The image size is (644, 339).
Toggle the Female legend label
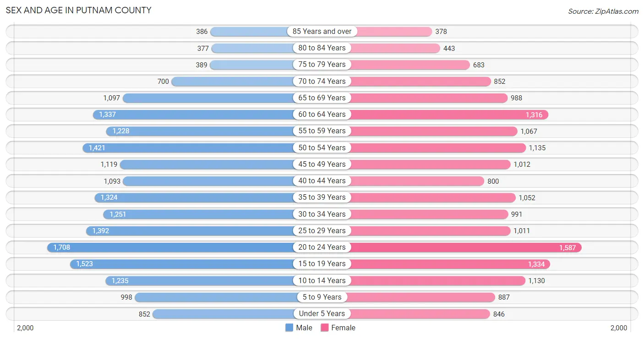click(x=344, y=328)
